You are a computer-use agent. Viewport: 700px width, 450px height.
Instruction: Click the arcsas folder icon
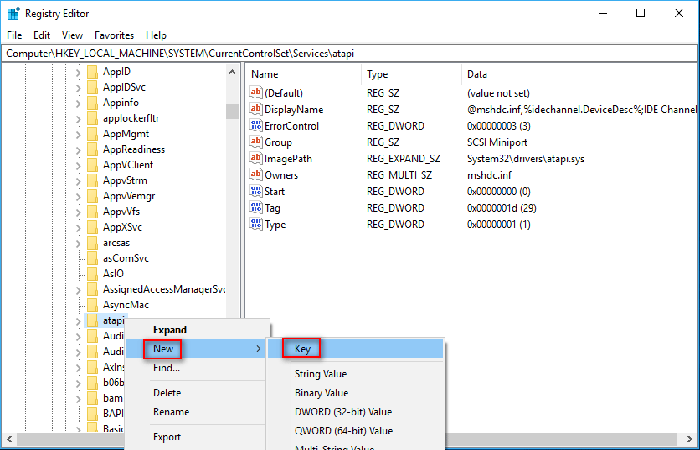(92, 243)
